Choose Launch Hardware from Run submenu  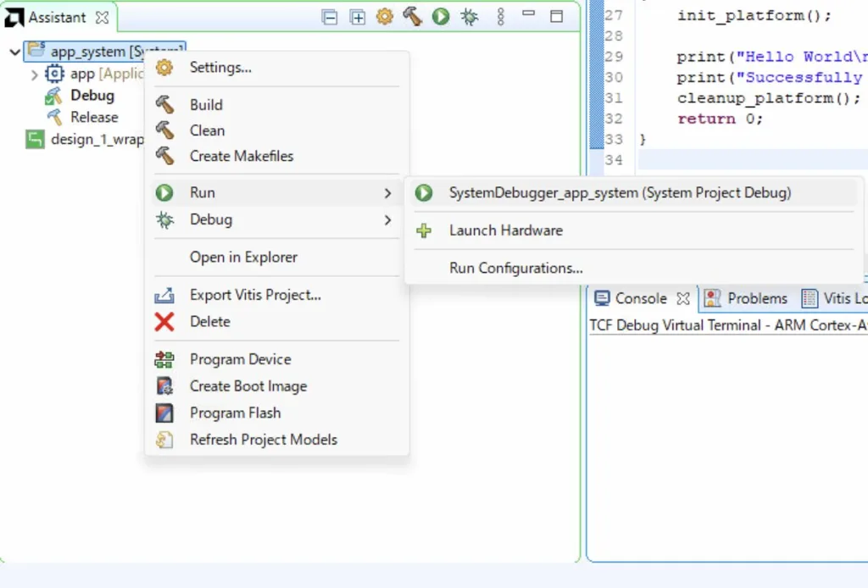click(505, 230)
